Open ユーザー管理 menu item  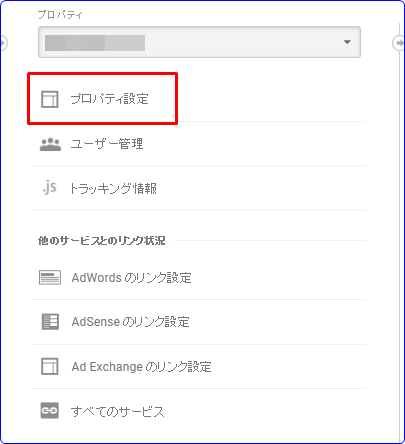[x=199, y=144]
